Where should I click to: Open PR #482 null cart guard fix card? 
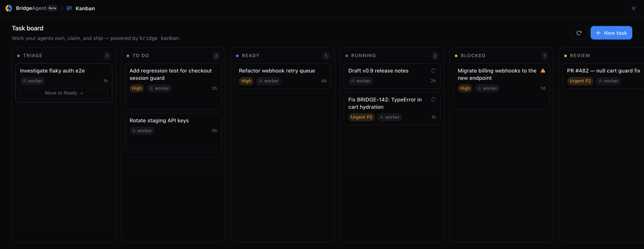coord(603,76)
